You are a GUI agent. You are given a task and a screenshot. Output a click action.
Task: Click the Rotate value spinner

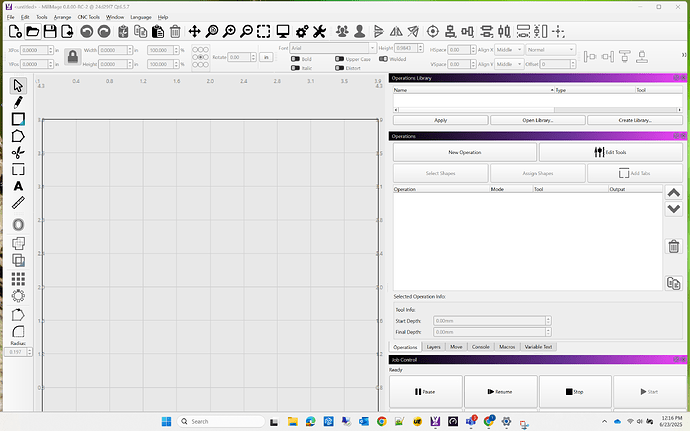tap(253, 57)
